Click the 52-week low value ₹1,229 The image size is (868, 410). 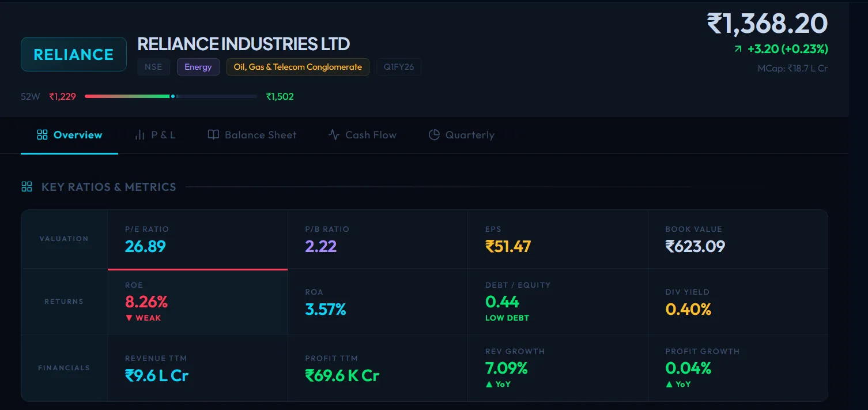[x=62, y=96]
